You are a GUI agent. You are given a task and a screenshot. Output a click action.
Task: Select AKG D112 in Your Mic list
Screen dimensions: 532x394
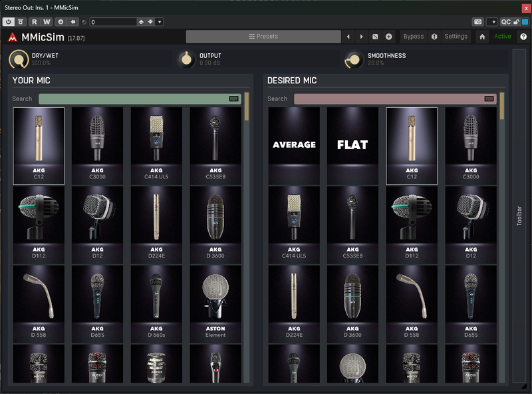click(x=39, y=225)
